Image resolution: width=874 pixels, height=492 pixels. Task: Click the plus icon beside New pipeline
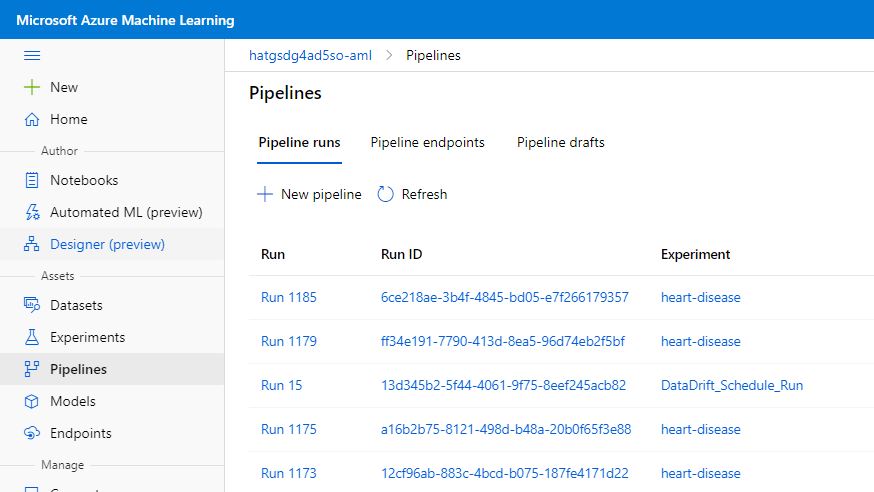[265, 194]
